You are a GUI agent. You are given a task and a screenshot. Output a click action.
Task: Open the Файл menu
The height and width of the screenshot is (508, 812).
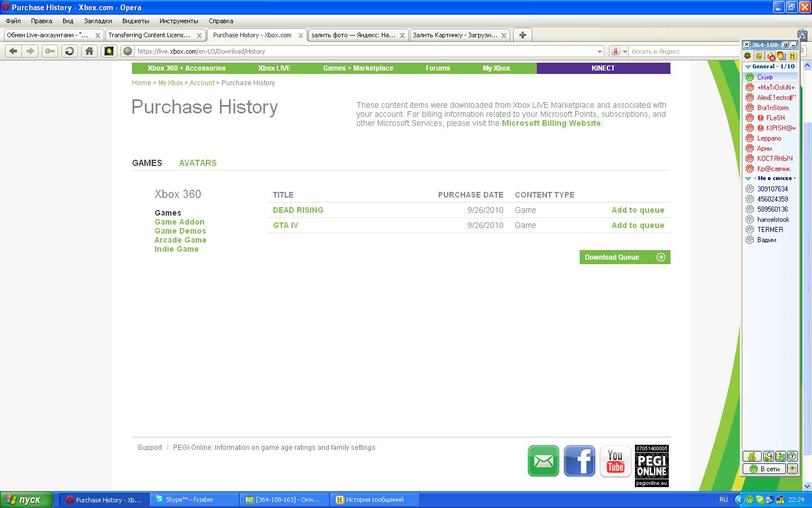pyautogui.click(x=14, y=21)
